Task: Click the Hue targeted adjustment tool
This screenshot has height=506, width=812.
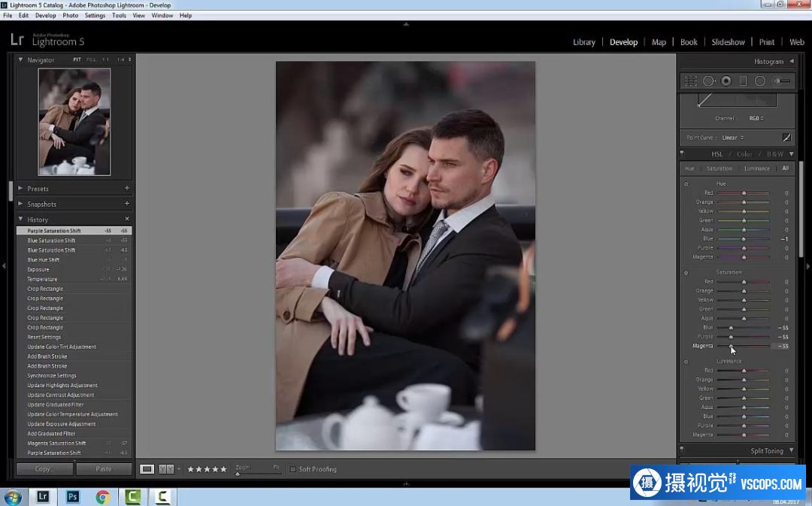Action: pos(686,184)
